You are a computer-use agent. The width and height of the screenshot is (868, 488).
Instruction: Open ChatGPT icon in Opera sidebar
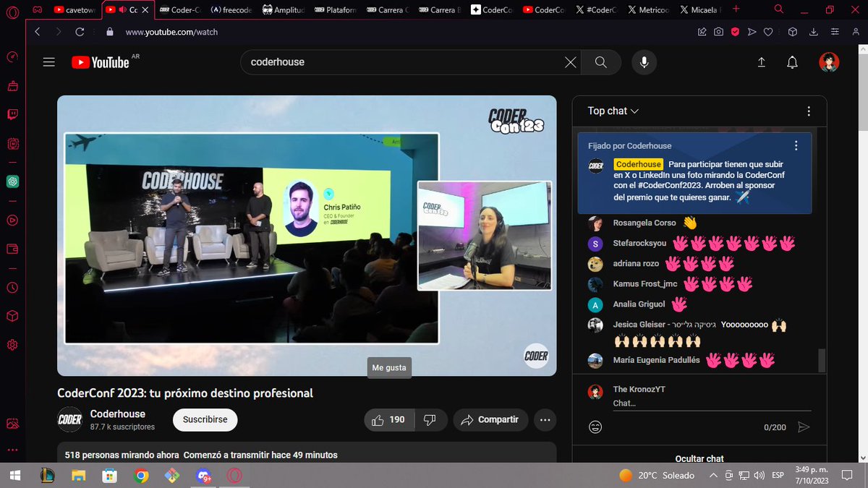pos(12,181)
